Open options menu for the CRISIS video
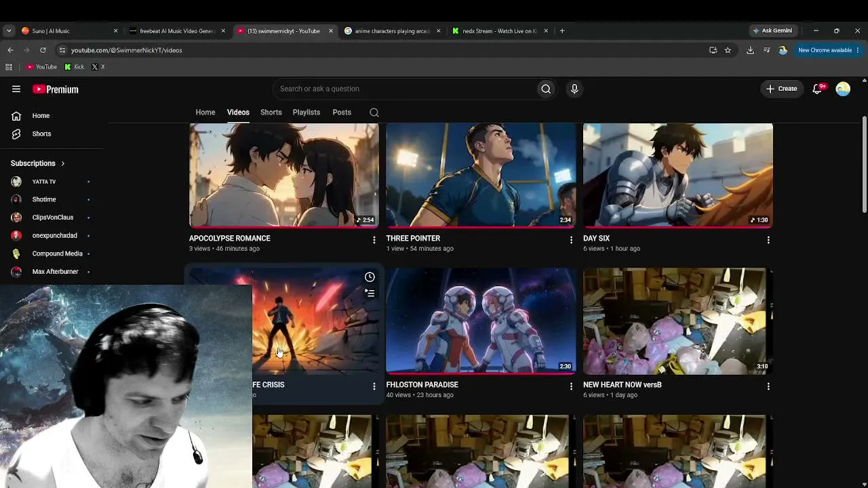 click(x=374, y=386)
